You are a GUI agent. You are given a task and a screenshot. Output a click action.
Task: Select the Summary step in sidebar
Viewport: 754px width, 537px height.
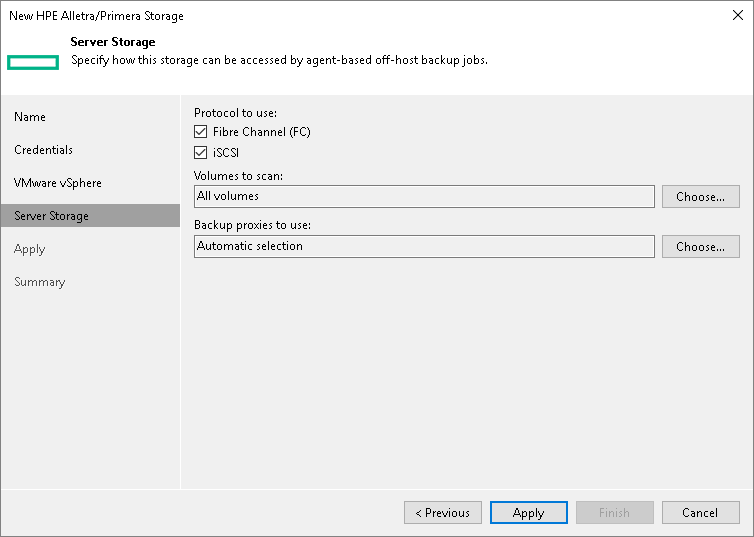(39, 282)
